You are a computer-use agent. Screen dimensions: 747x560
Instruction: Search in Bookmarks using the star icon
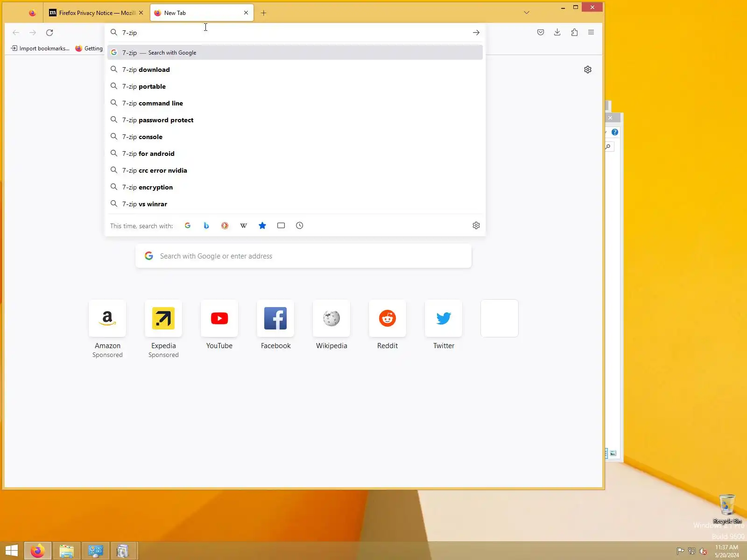(262, 225)
